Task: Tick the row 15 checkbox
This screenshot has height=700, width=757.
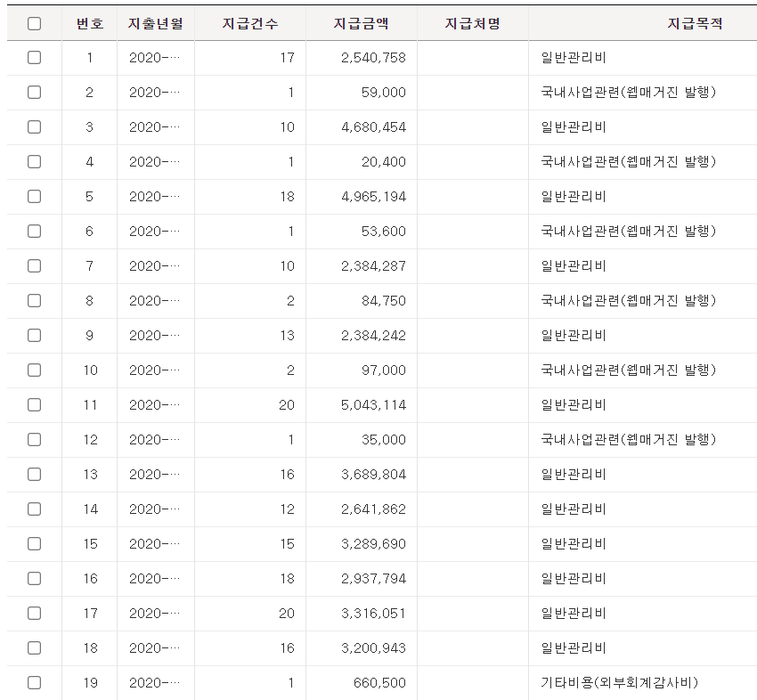Action: (34, 544)
